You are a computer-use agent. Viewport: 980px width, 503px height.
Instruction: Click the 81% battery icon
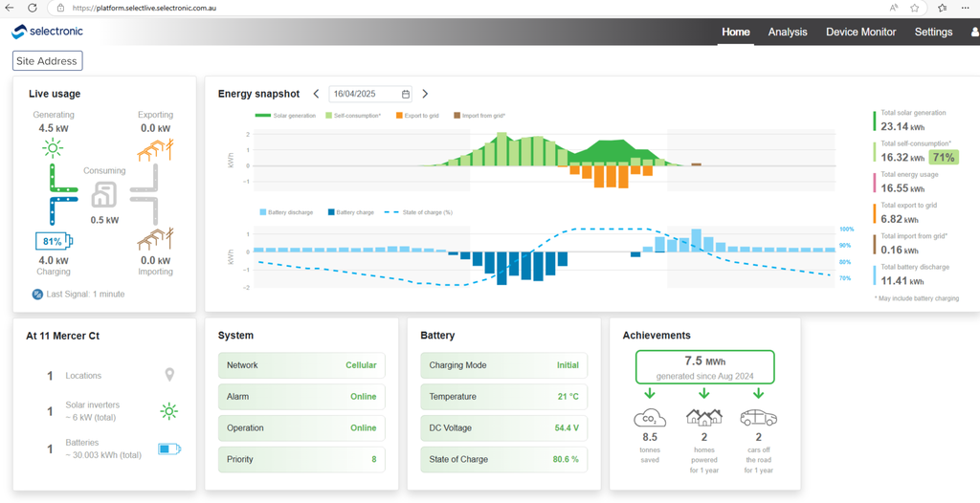(54, 241)
